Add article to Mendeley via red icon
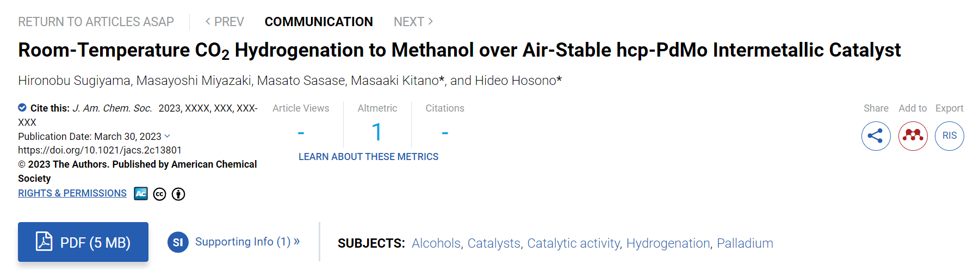The width and height of the screenshot is (980, 270). 913,136
